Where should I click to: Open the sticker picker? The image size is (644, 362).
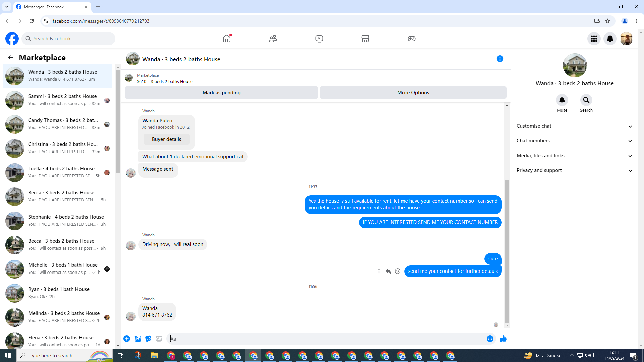click(x=148, y=339)
